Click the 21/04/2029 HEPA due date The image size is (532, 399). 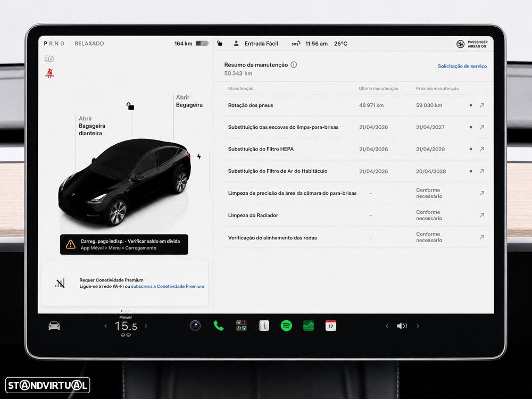click(430, 149)
